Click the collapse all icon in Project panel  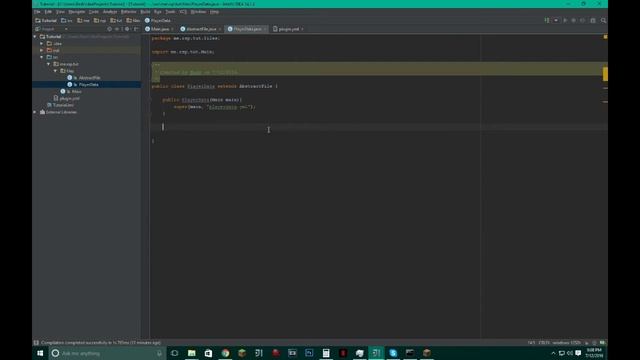click(117, 29)
